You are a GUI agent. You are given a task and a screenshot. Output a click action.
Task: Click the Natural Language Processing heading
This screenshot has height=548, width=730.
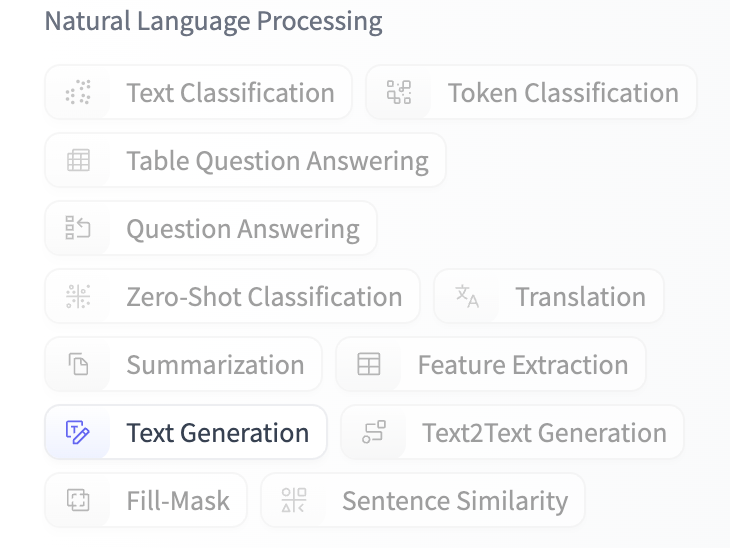[x=213, y=22]
